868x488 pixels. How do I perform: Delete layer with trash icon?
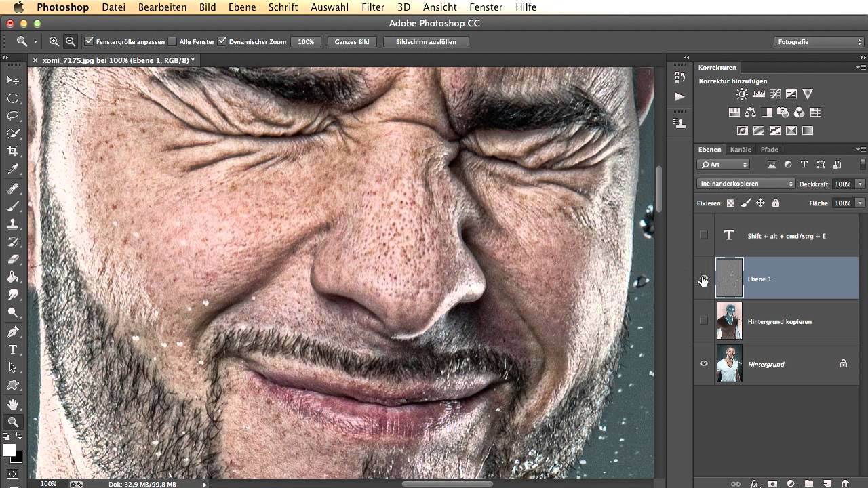point(845,483)
